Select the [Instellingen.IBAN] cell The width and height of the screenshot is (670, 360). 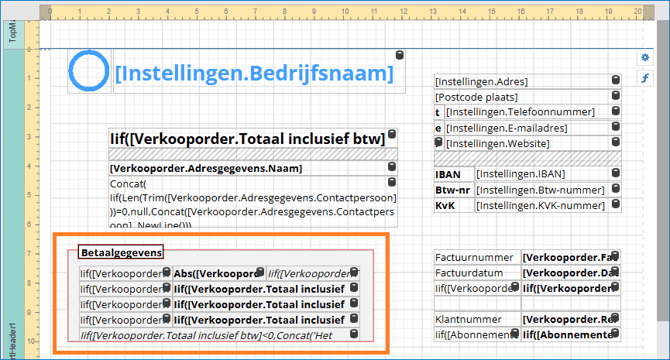pyautogui.click(x=548, y=174)
